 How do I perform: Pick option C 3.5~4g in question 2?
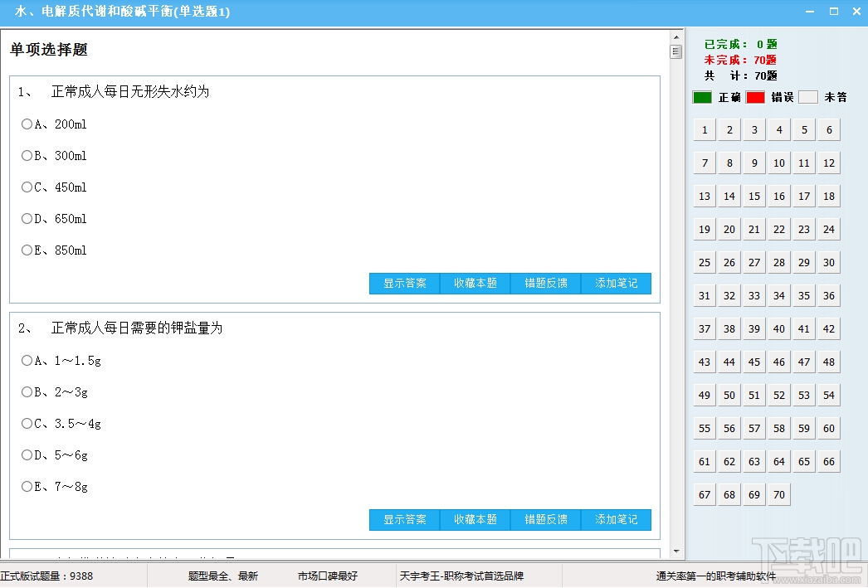tap(27, 423)
